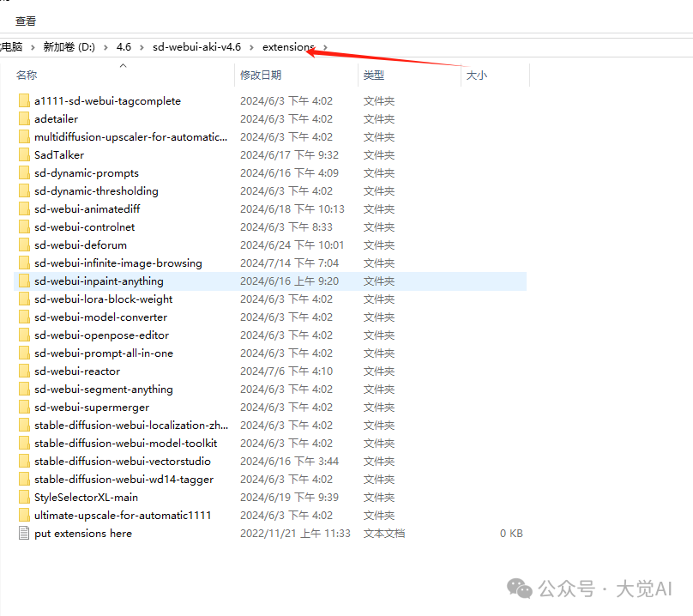
Task: Click the 2024/6/17 下午 9:32 date cell
Action: (x=290, y=154)
